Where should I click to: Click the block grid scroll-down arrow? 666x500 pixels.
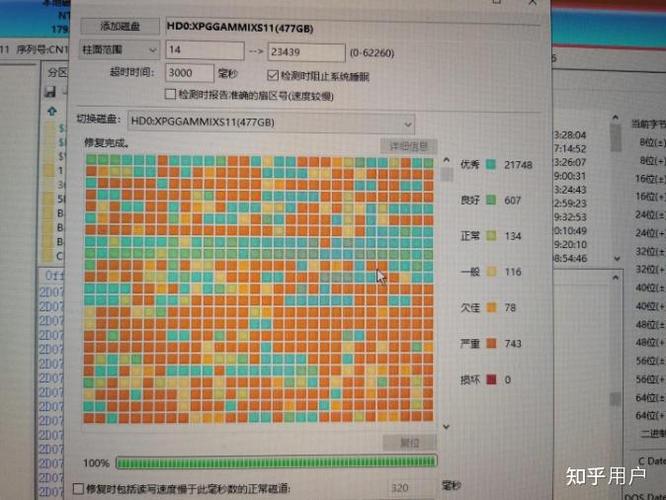coord(446,427)
